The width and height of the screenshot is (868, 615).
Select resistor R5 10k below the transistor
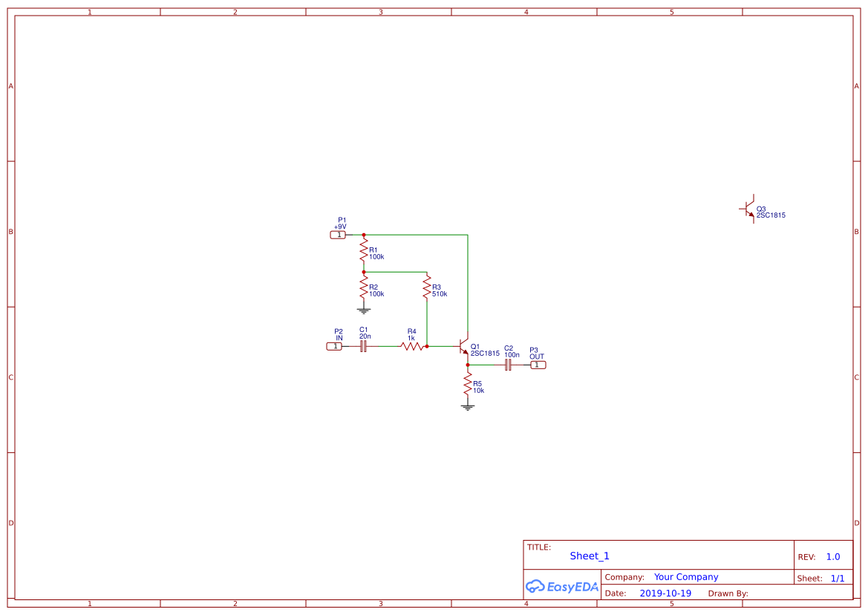[468, 385]
